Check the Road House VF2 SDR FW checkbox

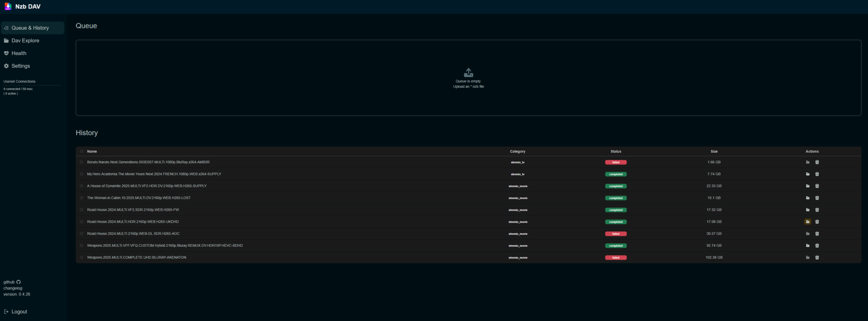(81, 210)
